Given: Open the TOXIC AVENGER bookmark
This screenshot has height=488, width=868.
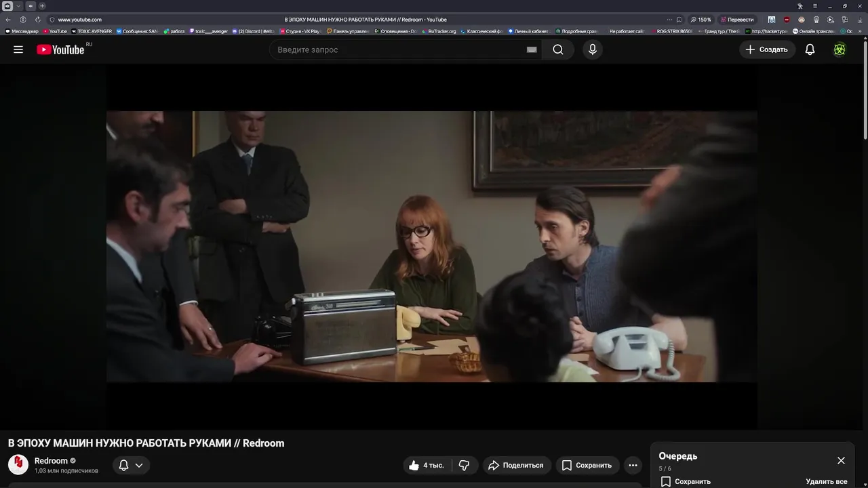Looking at the screenshot, I should 92,31.
